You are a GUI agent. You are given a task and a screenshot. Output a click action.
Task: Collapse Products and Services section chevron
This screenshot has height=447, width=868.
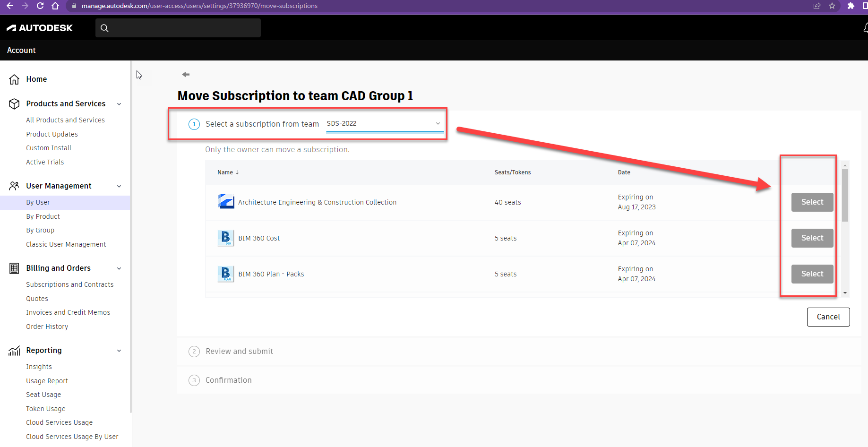click(x=119, y=104)
